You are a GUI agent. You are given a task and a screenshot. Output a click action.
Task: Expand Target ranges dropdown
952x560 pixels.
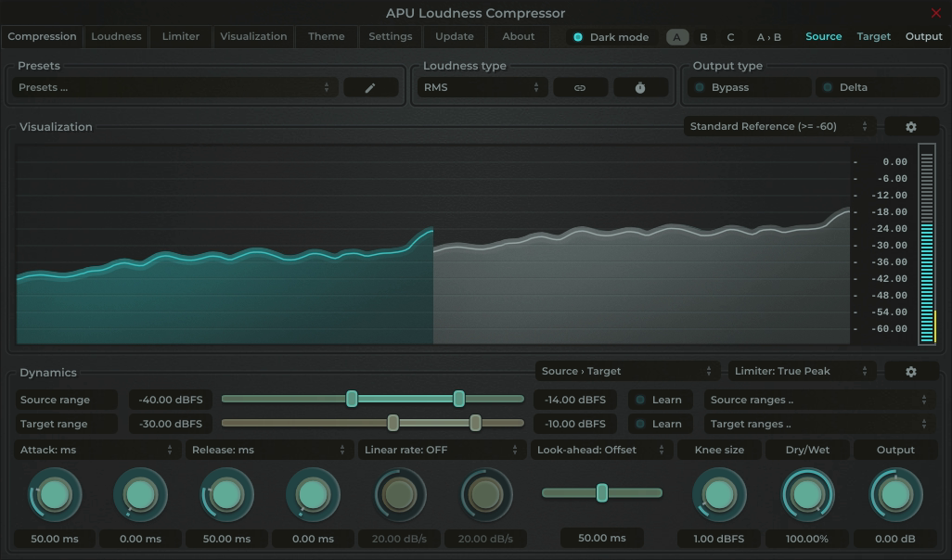pos(819,424)
